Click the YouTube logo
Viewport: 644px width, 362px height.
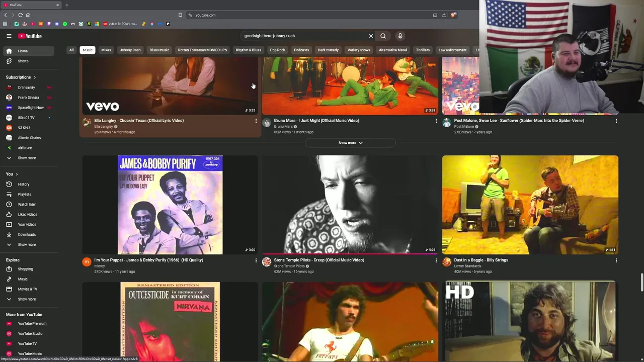tap(30, 36)
